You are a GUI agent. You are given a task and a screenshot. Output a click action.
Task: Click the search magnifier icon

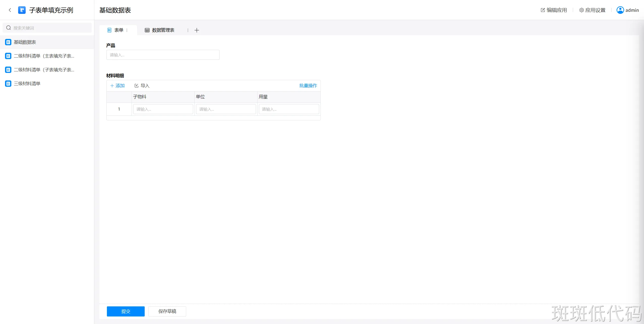[9, 28]
